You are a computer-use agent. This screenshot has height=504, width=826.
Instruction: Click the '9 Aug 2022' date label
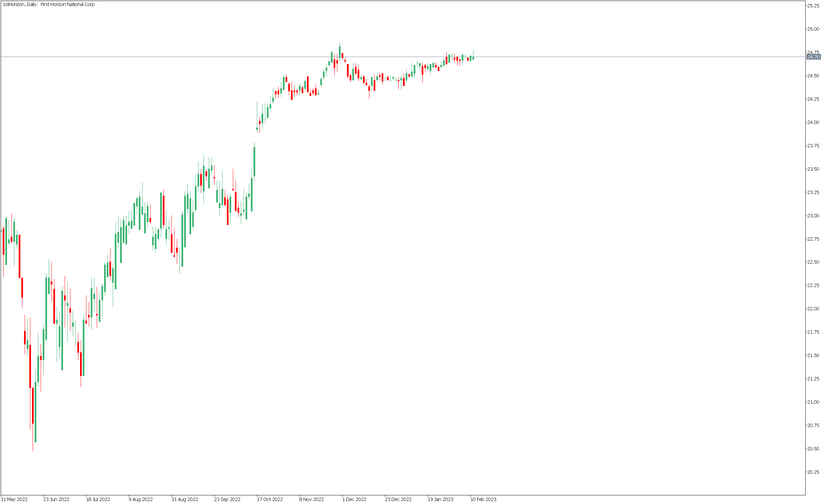coord(141,500)
